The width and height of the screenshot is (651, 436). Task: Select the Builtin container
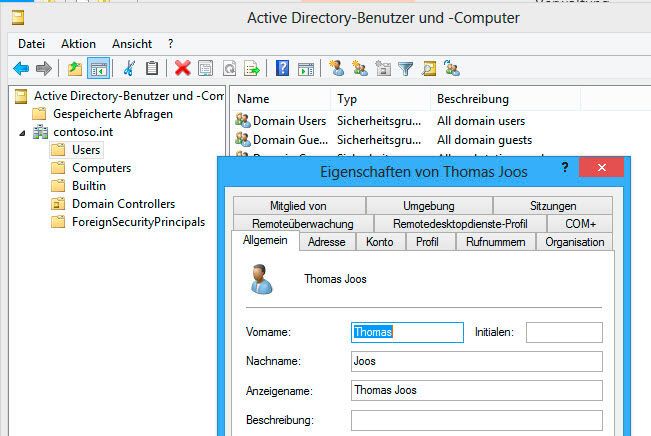(89, 186)
